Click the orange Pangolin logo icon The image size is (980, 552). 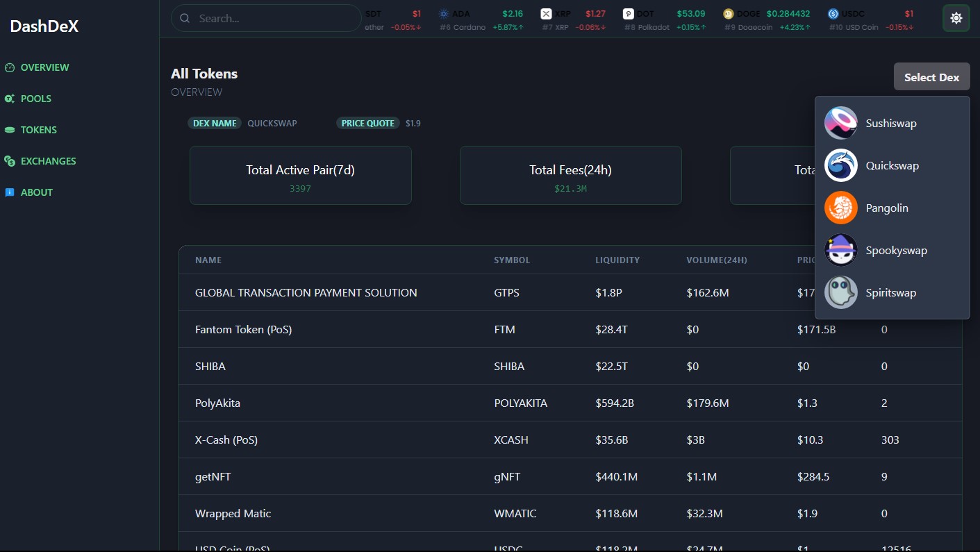pos(840,208)
